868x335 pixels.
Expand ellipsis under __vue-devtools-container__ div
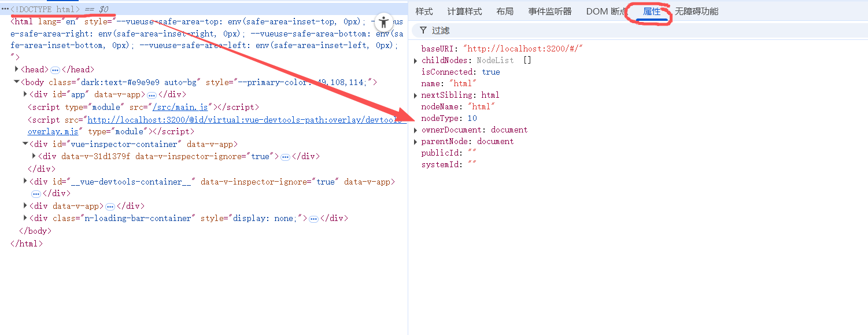[36, 194]
